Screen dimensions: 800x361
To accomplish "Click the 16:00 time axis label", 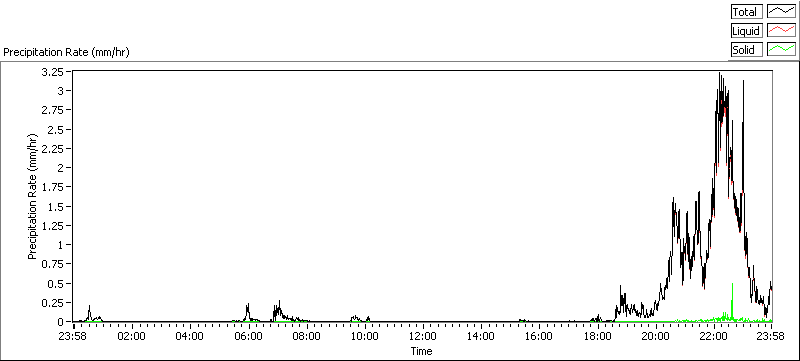I will 539,336.
